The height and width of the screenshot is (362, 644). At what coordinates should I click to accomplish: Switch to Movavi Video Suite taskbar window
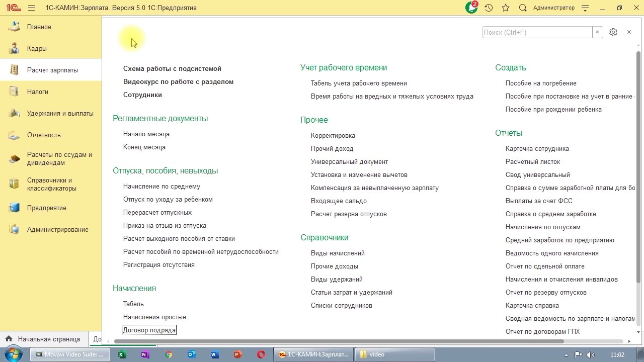(69, 354)
